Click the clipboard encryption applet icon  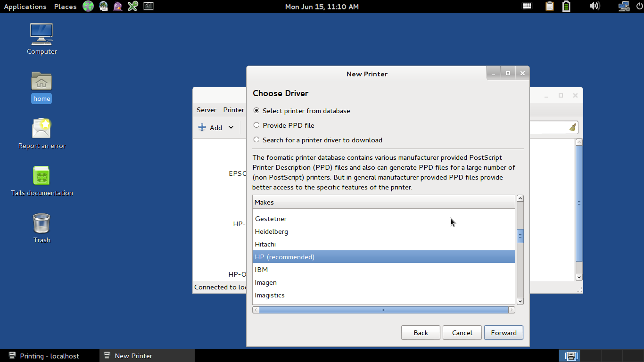click(x=549, y=6)
